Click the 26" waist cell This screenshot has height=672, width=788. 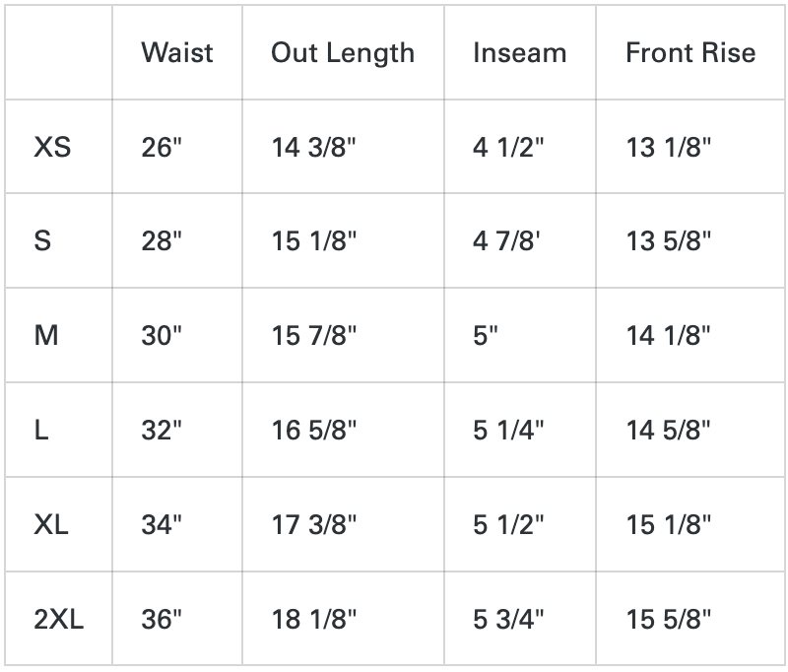163,148
